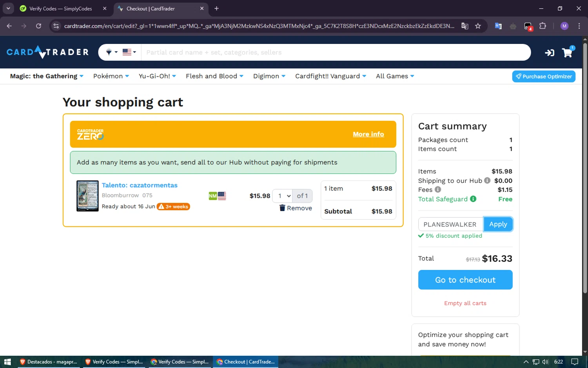Viewport: 588px width, 368px height.
Task: Click the Fees info icon
Action: pos(438,189)
